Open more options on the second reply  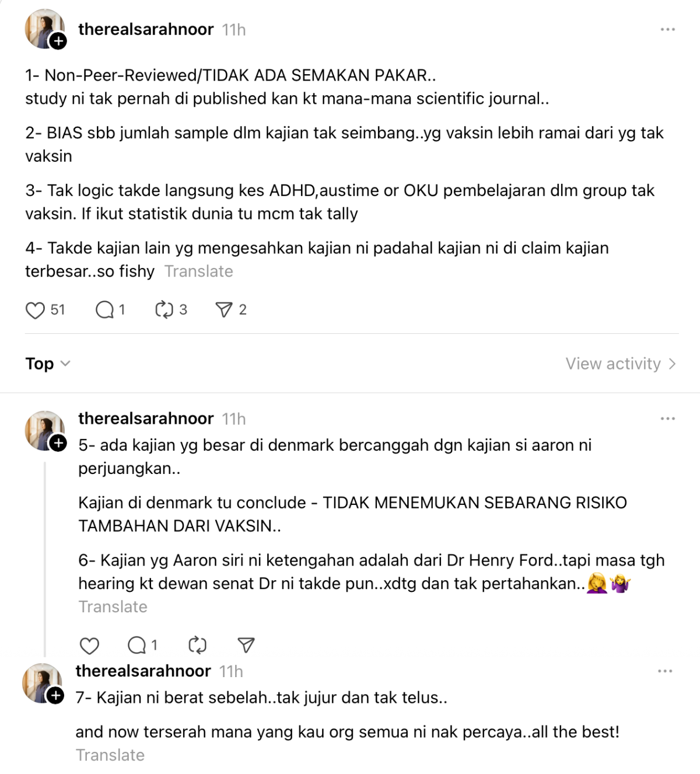[667, 419]
